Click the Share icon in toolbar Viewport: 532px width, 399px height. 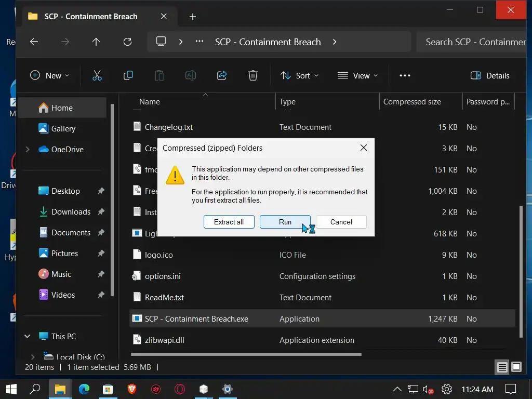[222, 75]
